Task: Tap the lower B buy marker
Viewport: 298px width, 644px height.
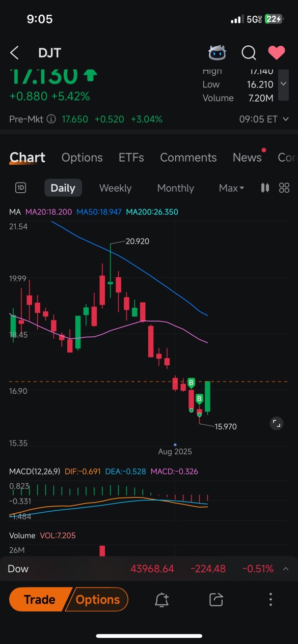Action: coord(200,399)
